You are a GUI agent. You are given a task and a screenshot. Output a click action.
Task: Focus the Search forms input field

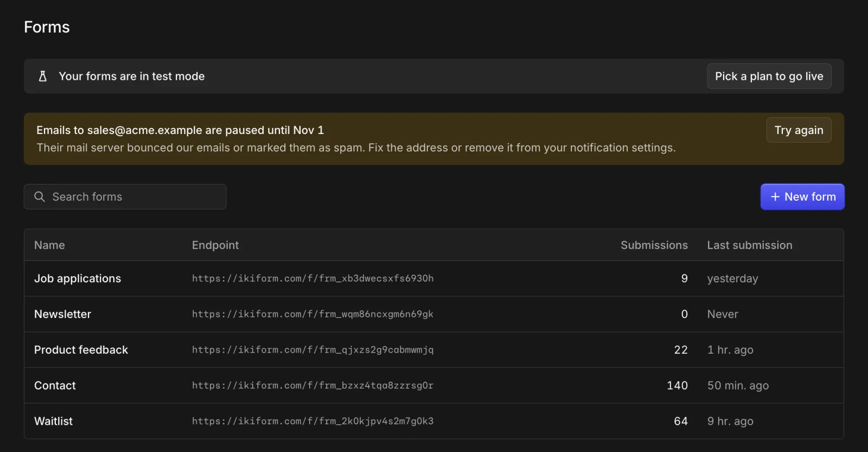tap(125, 196)
